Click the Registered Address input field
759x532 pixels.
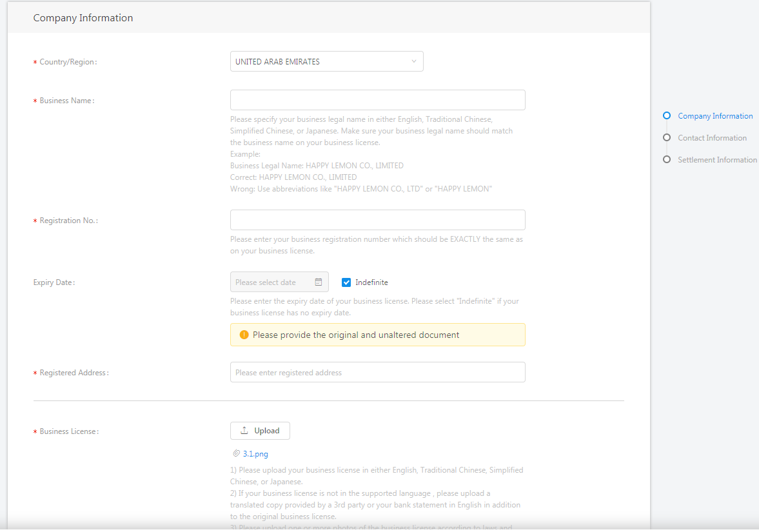[377, 372]
